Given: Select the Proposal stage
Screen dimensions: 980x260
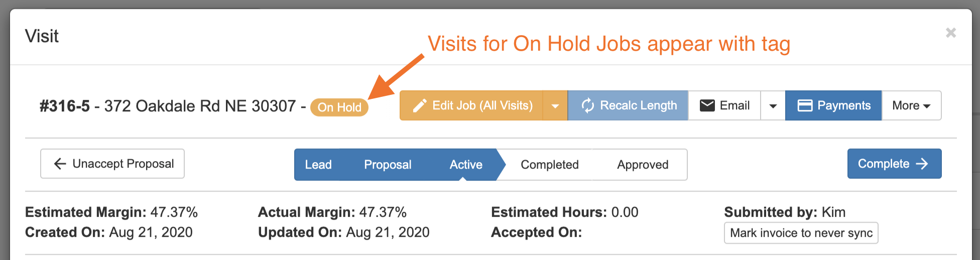Looking at the screenshot, I should pyautogui.click(x=388, y=165).
